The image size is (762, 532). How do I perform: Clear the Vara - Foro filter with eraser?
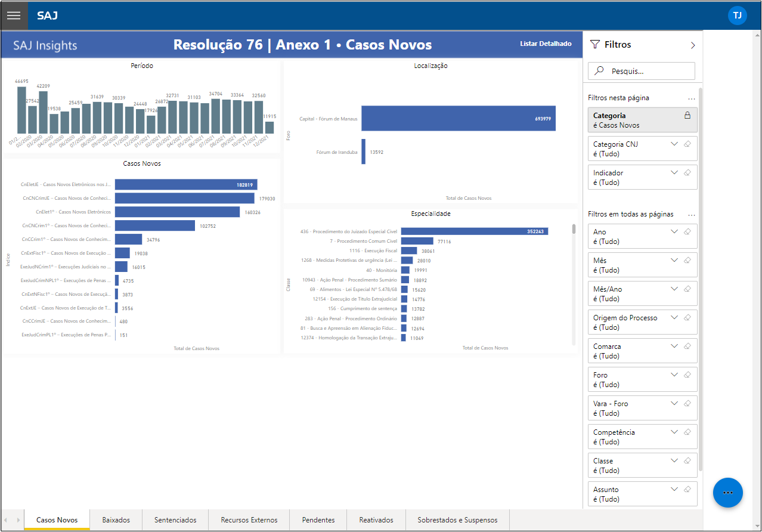687,403
